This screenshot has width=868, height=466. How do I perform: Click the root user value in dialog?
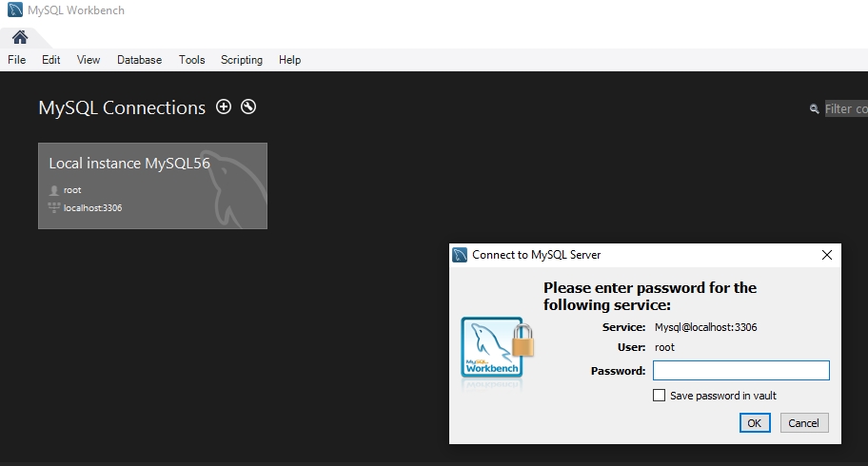tap(664, 347)
